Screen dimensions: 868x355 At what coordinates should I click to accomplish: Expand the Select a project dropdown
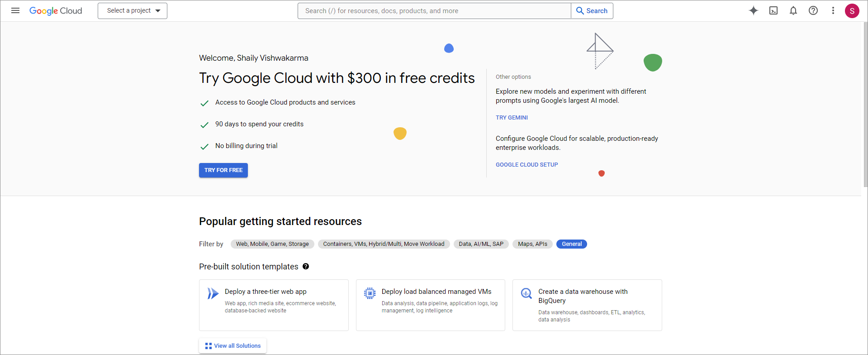point(133,11)
